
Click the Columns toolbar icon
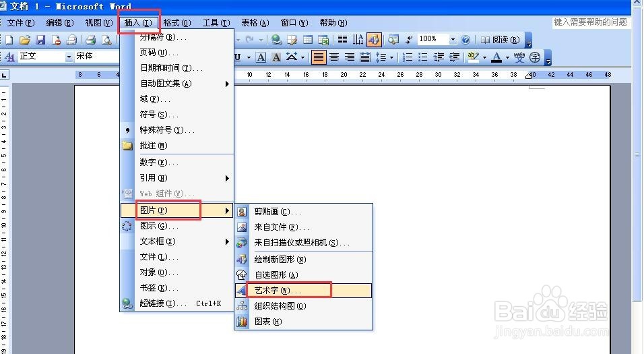click(342, 40)
